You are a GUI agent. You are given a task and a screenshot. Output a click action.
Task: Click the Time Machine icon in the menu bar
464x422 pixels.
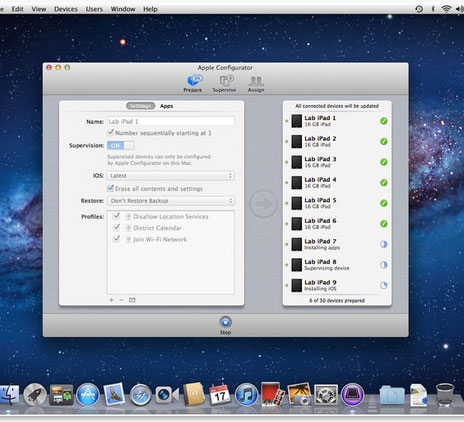[x=419, y=9]
